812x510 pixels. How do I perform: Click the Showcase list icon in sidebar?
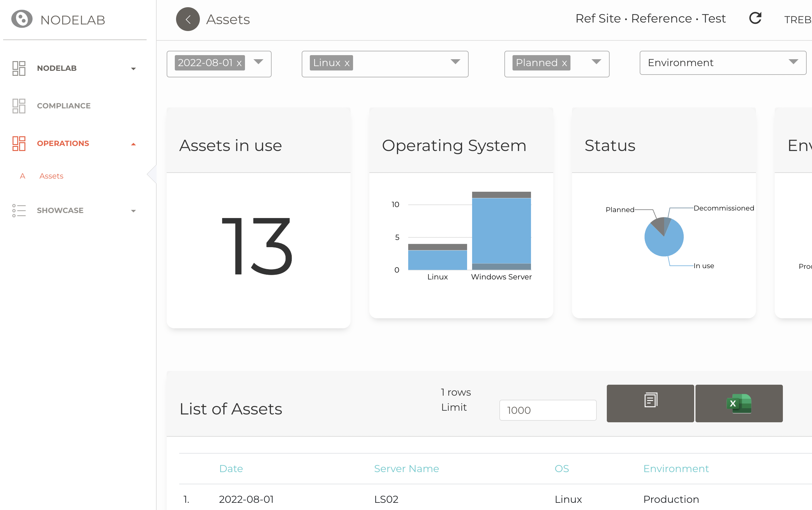[x=18, y=211]
